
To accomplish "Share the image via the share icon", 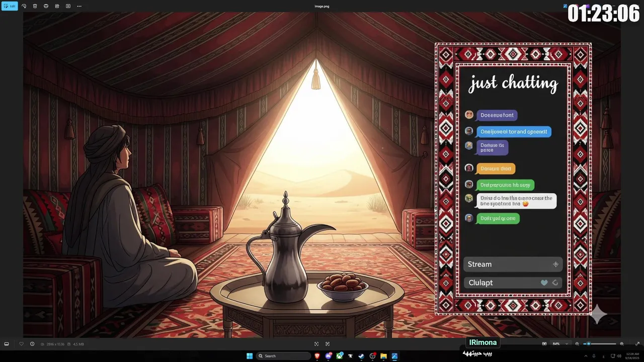I will click(57, 6).
